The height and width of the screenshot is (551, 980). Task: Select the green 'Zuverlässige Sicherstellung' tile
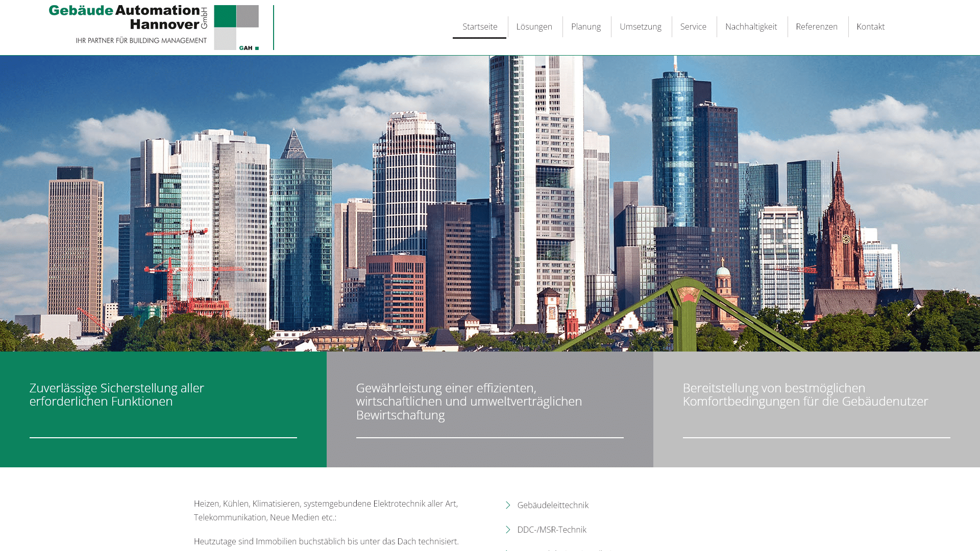click(163, 409)
